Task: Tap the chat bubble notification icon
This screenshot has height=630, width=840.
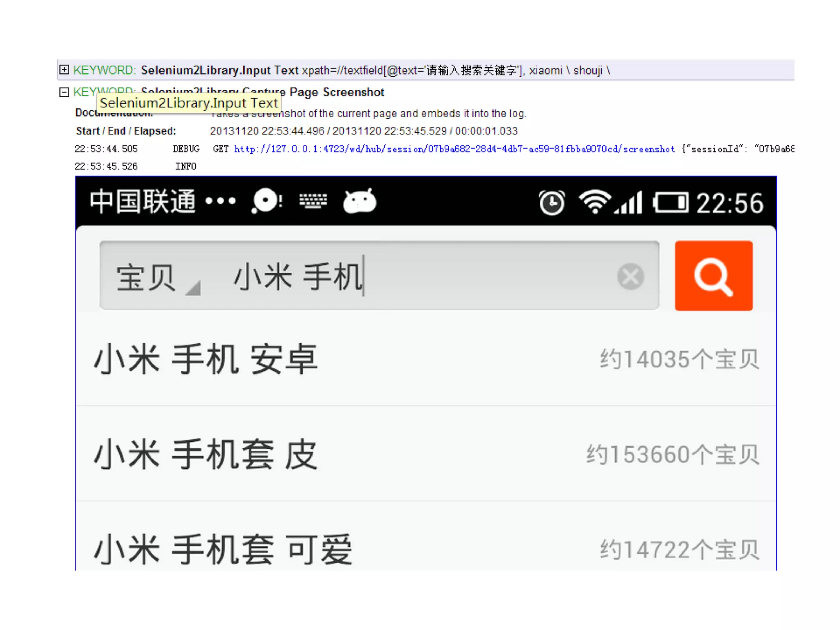Action: (266, 201)
